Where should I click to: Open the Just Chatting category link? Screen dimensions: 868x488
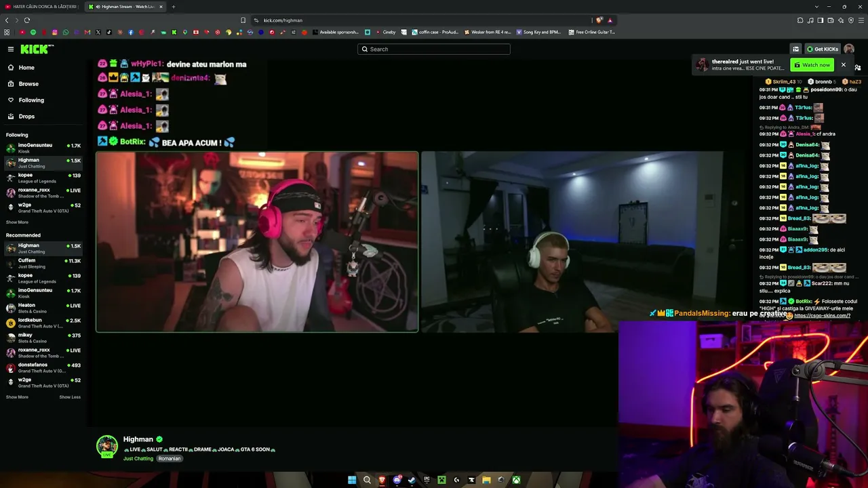138,459
